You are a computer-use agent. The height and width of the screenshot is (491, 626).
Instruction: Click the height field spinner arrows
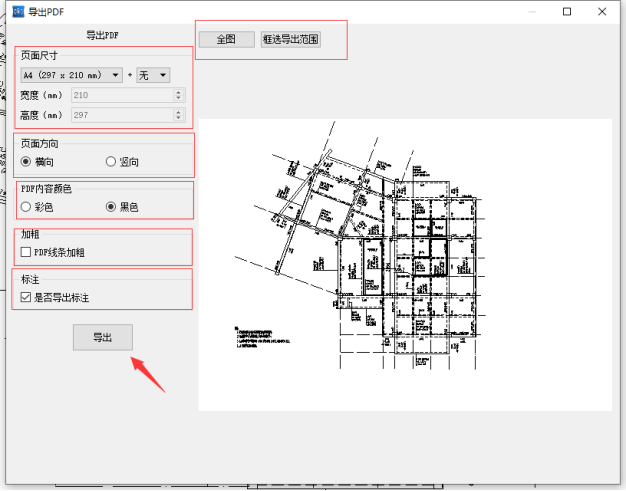click(x=179, y=115)
